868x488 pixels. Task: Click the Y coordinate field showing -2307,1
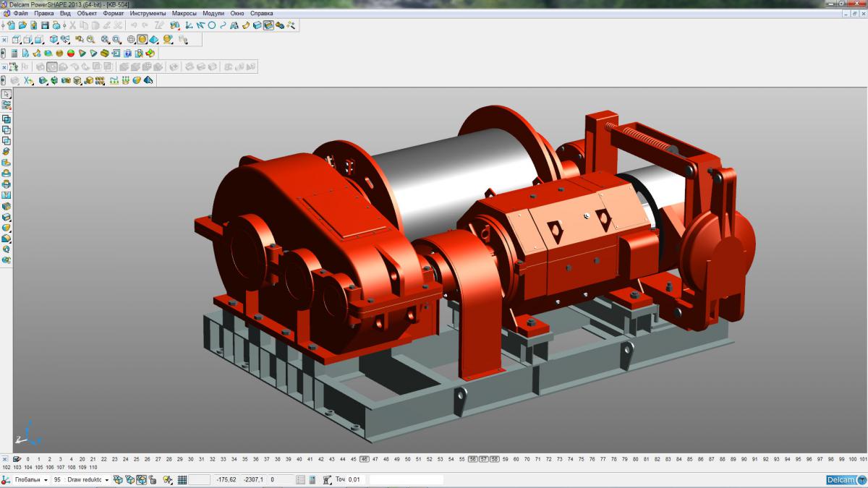coord(254,479)
